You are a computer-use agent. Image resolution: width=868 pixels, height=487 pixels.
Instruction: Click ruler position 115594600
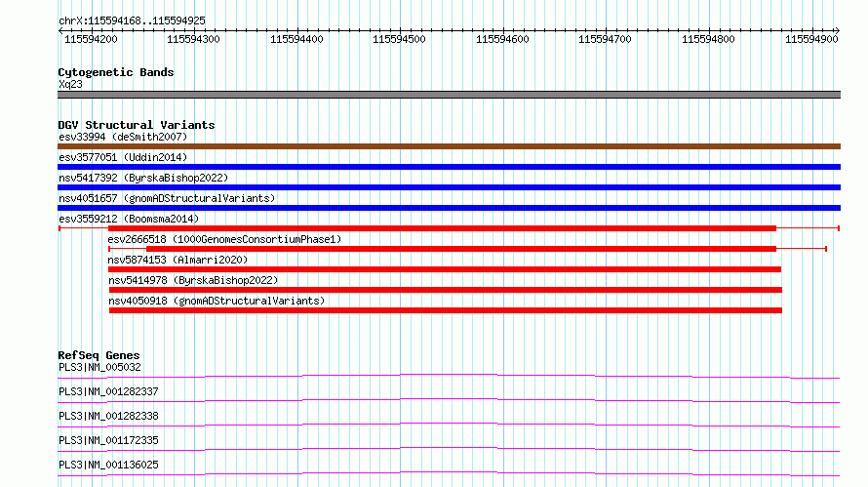502,39
